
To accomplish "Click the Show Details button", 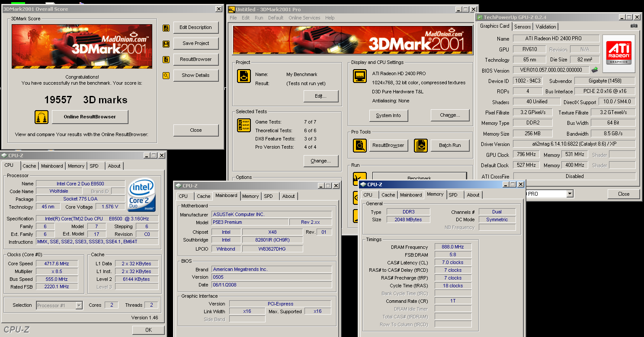I will (x=196, y=75).
